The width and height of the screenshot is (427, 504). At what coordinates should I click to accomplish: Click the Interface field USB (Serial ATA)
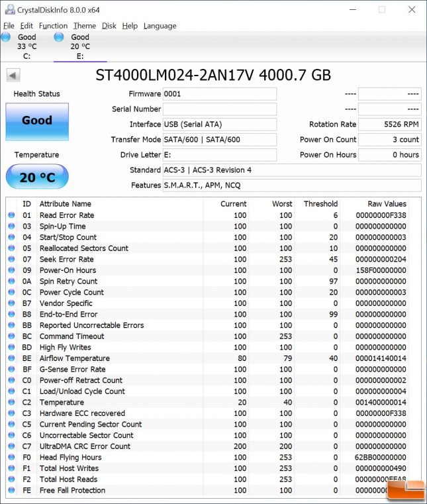point(220,125)
